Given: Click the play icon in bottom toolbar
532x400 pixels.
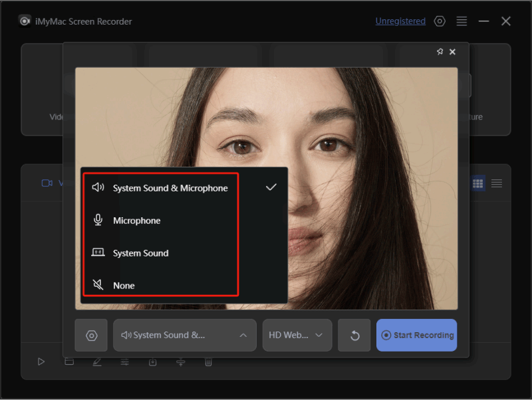Looking at the screenshot, I should 41,361.
